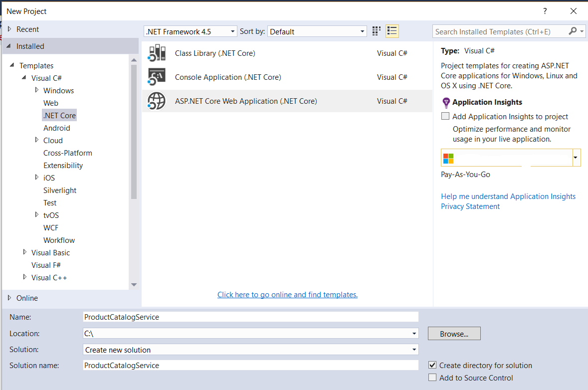Collapse the Installed section
The image size is (588, 390).
click(9, 46)
